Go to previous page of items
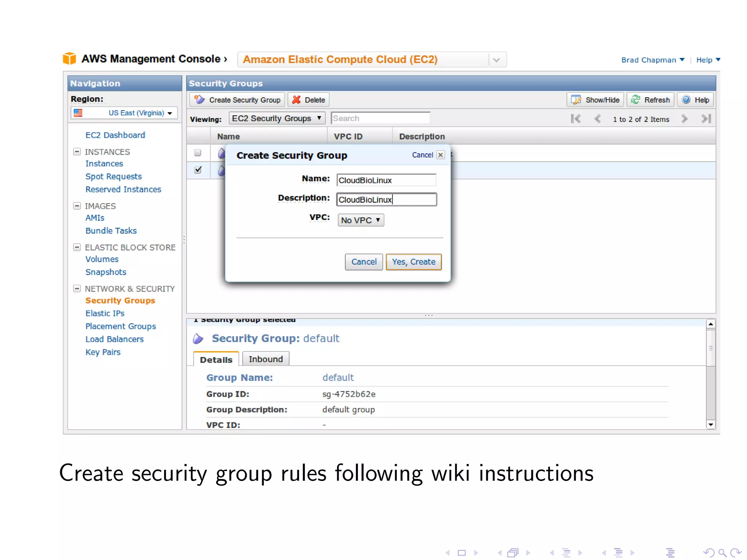 [x=597, y=119]
